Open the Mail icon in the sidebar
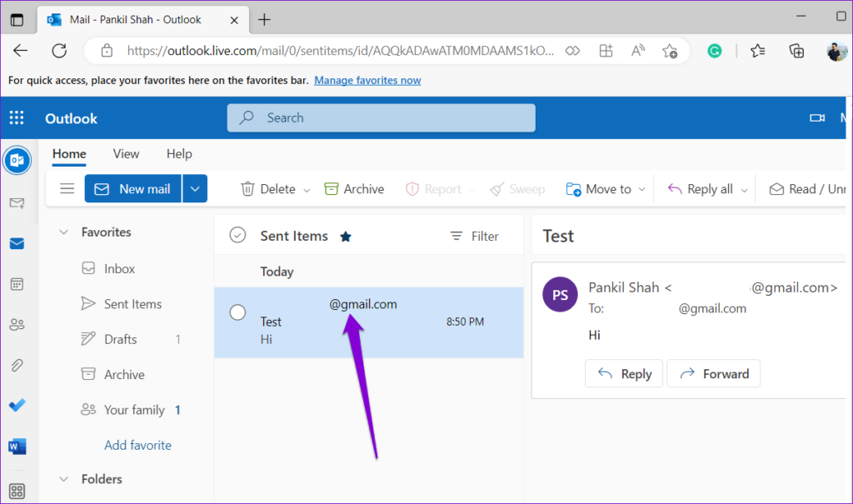 click(17, 242)
